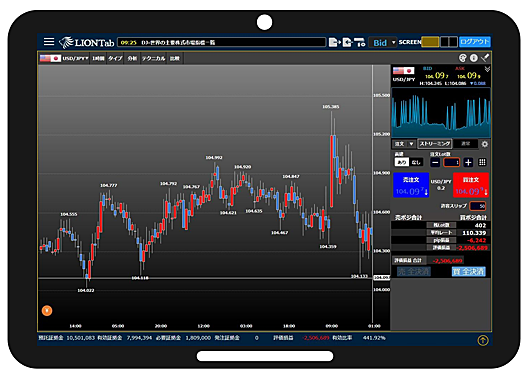
Task: Open the Bid price type dropdown
Action: coord(383,43)
